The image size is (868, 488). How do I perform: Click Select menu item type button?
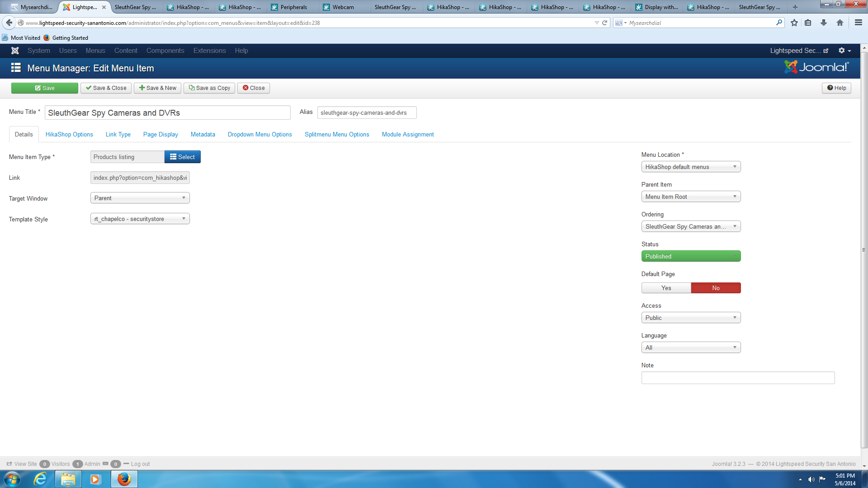pos(182,157)
